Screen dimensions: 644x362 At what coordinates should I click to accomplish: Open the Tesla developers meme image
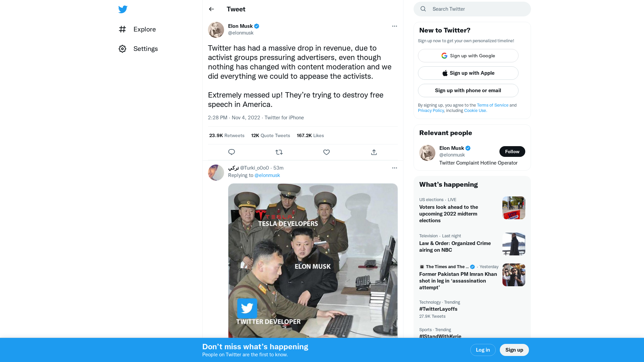[x=313, y=260]
